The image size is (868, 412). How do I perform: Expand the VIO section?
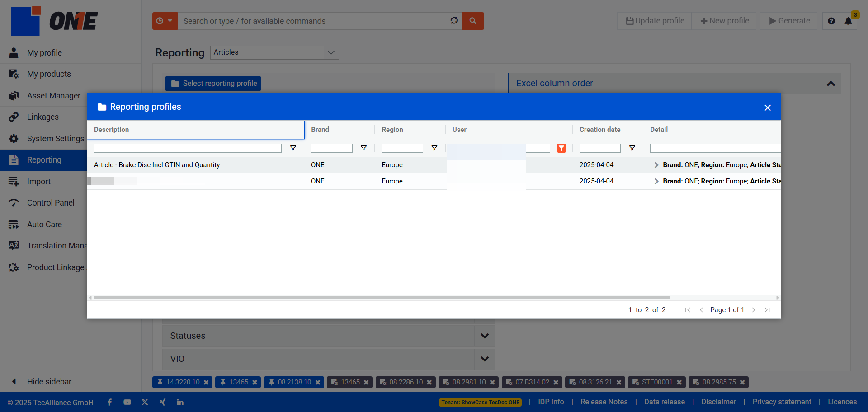coord(485,359)
